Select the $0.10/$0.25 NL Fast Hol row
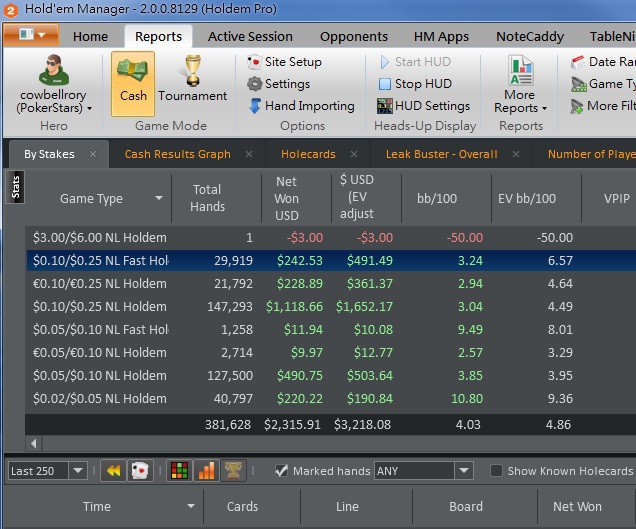 click(331, 260)
